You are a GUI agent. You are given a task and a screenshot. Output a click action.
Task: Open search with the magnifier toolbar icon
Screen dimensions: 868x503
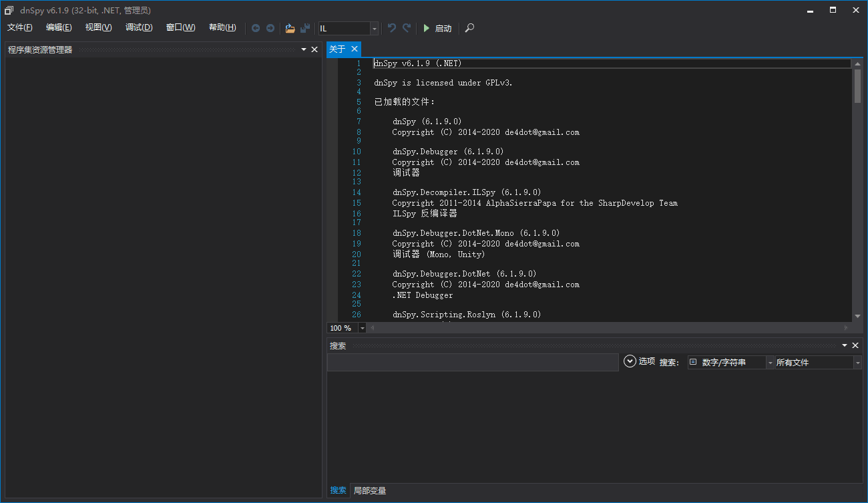click(470, 28)
